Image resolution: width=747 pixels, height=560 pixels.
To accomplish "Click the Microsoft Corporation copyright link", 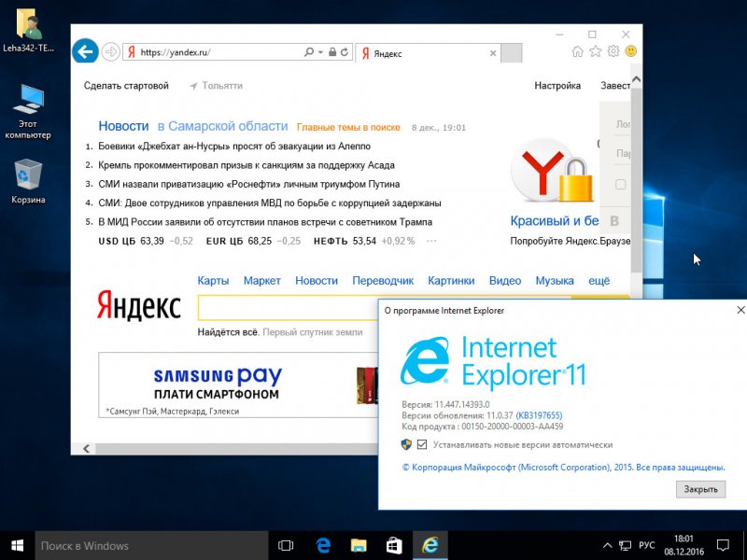I will [x=564, y=468].
